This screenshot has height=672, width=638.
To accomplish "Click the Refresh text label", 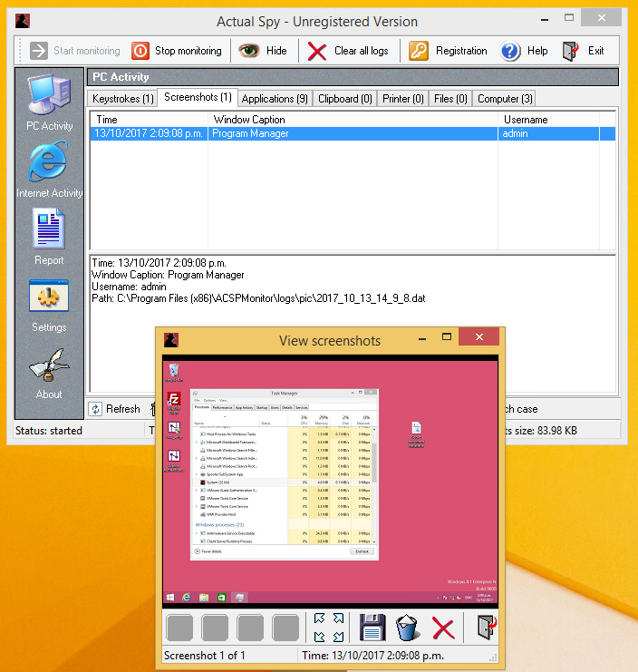I will click(x=123, y=409).
